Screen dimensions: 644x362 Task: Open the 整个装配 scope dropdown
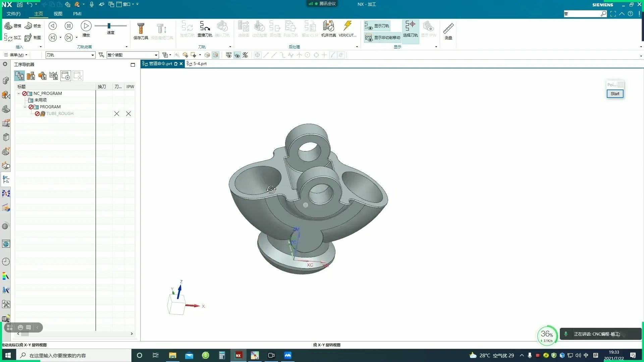[x=156, y=55]
